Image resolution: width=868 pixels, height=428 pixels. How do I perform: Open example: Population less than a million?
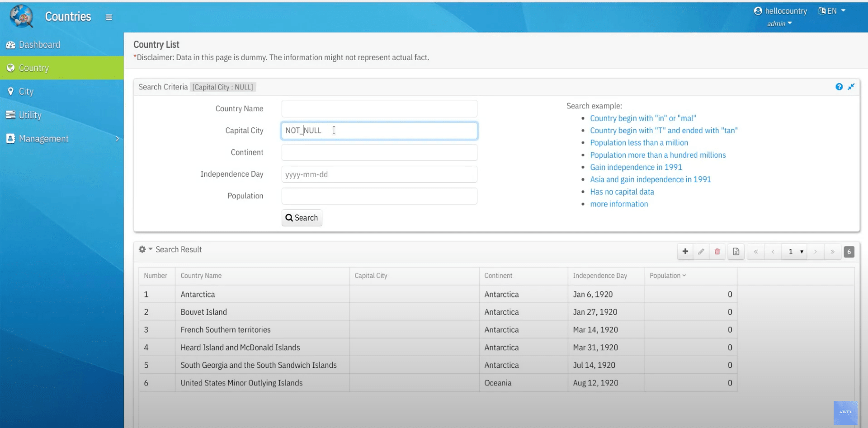coord(639,142)
